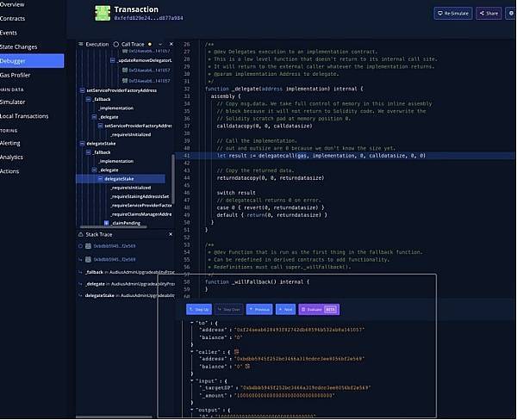Click the Evaluate BETA button
517x420 pixels.
[x=319, y=309]
